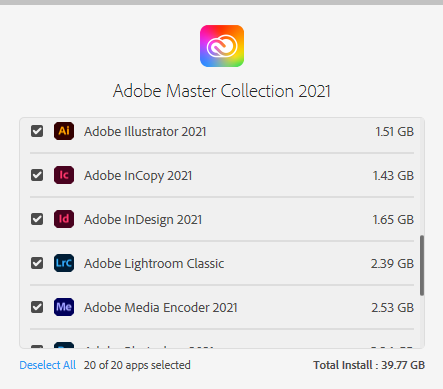Uncheck Adobe Illustrator 2021 checkbox
The height and width of the screenshot is (389, 443).
[x=37, y=131]
